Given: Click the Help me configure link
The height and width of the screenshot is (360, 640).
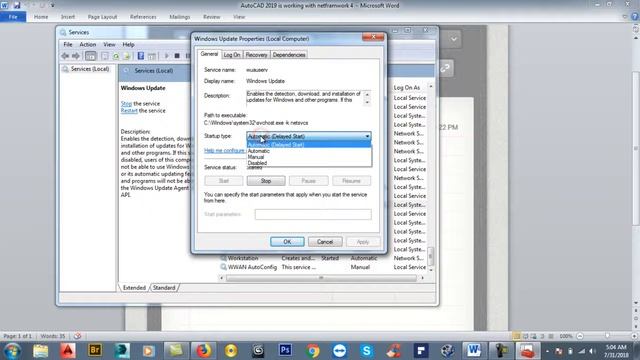Looking at the screenshot, I should (224, 151).
